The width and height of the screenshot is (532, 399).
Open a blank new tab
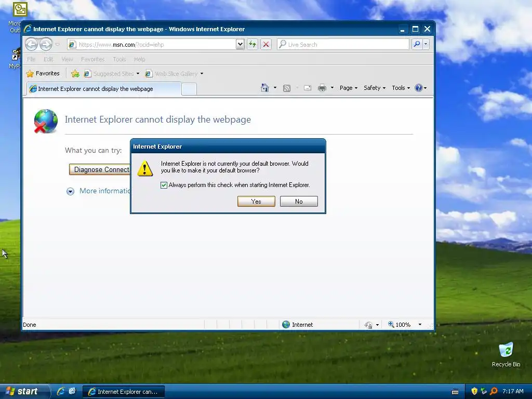tap(189, 89)
